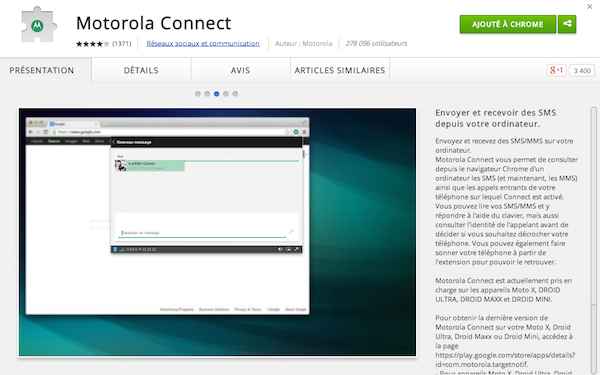Screen dimensions: 600x375
Task: Open Réseaux sociaux et communication category link
Action: tap(203, 44)
